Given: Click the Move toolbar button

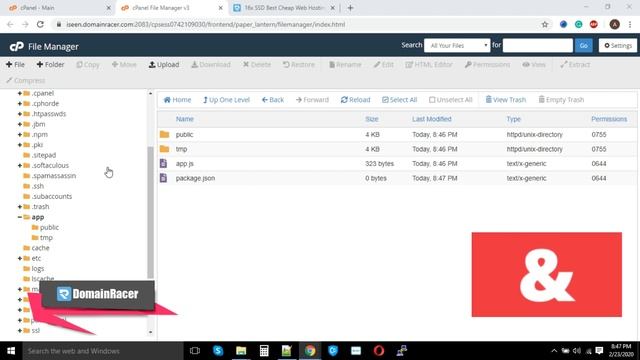Looking at the screenshot, I should click(x=124, y=64).
